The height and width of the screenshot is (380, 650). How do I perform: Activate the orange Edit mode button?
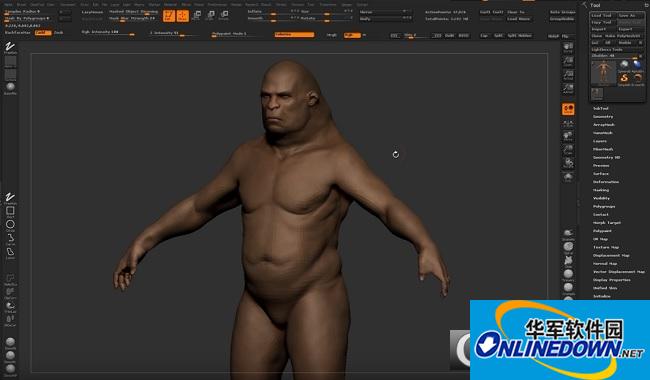coord(169,16)
